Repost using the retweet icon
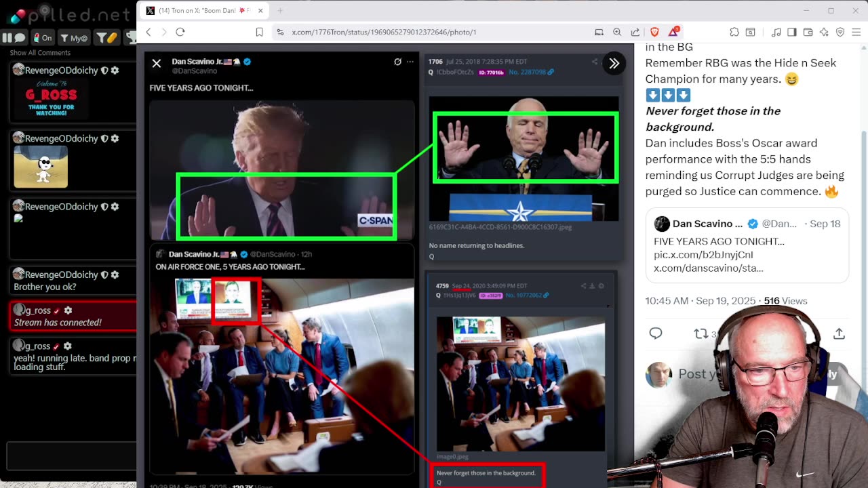868x488 pixels. [x=701, y=333]
